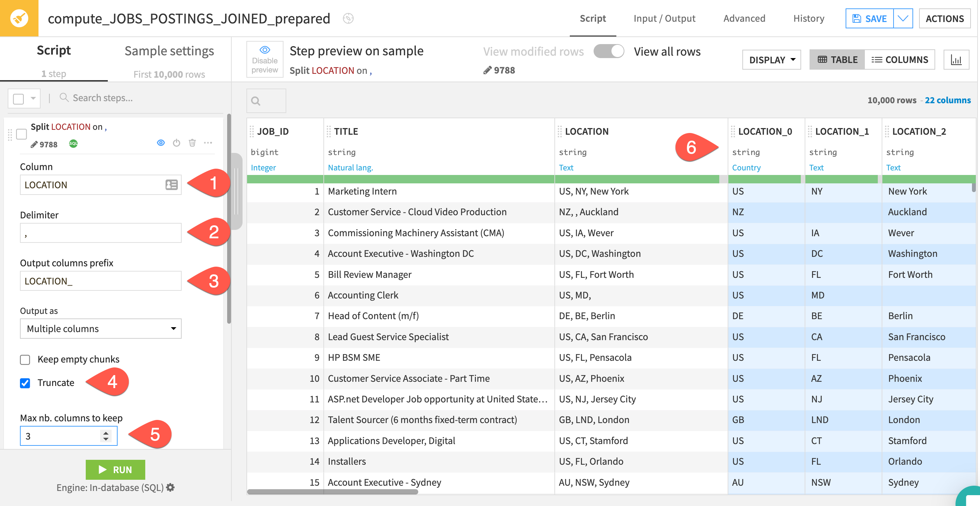This screenshot has width=980, height=506.
Task: Open the SAVE button dropdown arrow
Action: point(902,18)
